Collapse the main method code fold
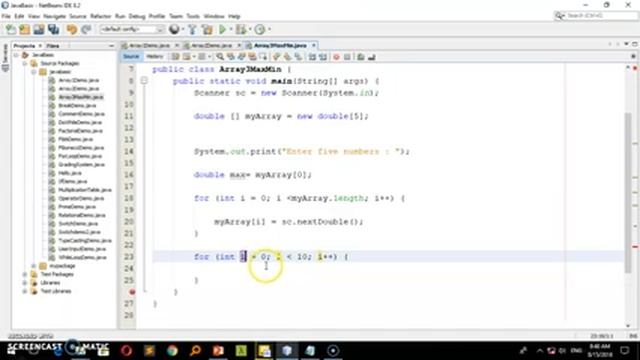640x360 pixels. click(x=144, y=81)
